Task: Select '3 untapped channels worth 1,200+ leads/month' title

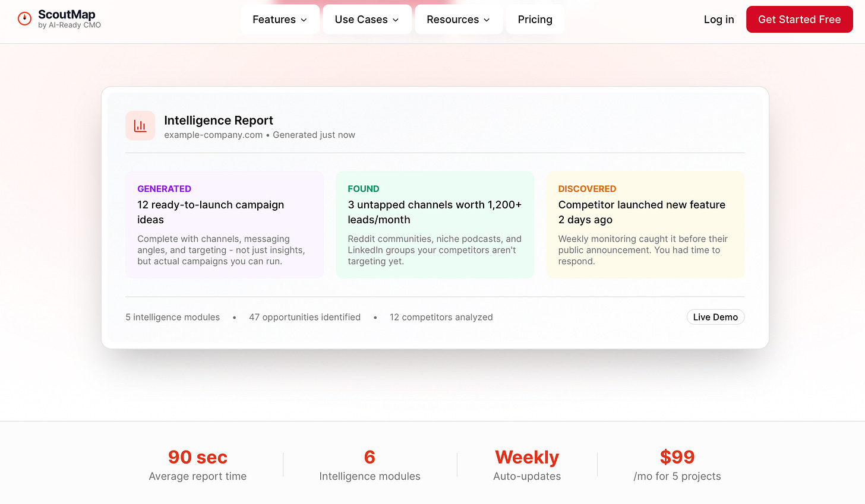Action: pos(435,212)
